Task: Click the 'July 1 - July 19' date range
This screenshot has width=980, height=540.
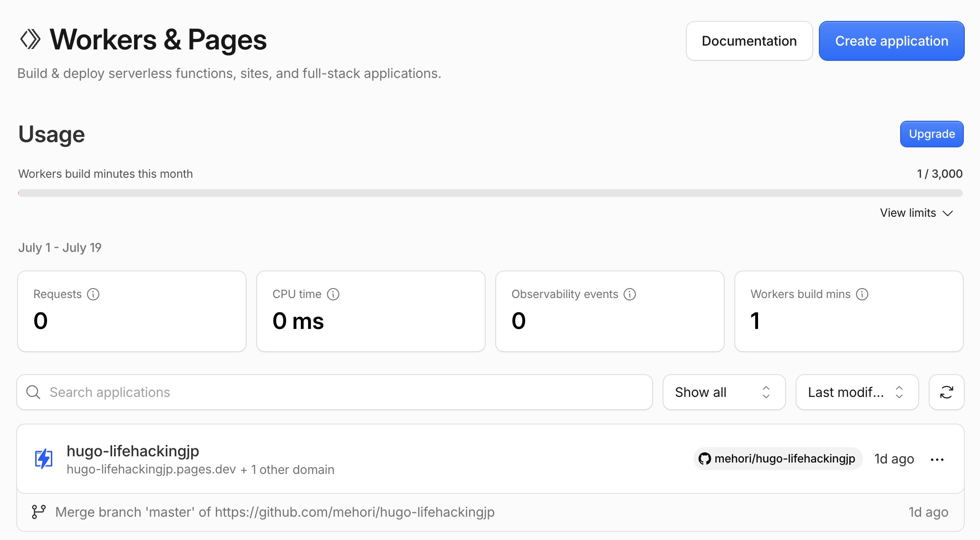Action: (60, 248)
